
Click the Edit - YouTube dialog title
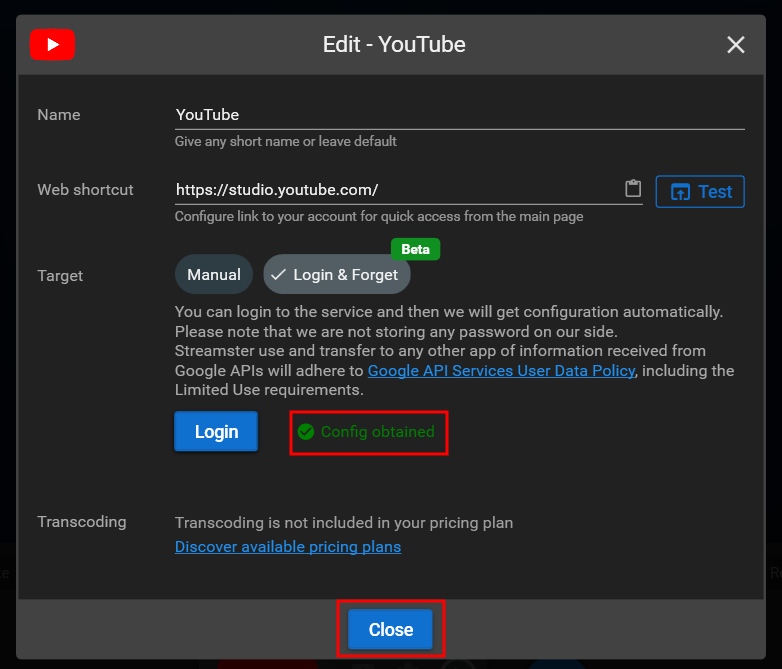click(394, 44)
